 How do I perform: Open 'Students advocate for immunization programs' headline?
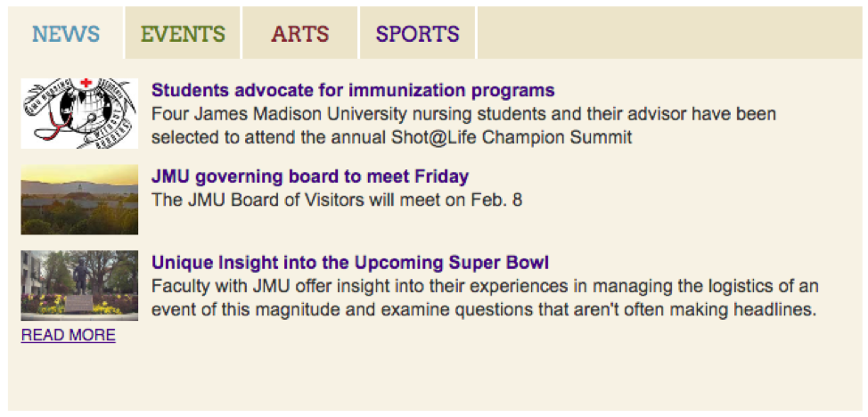353,90
